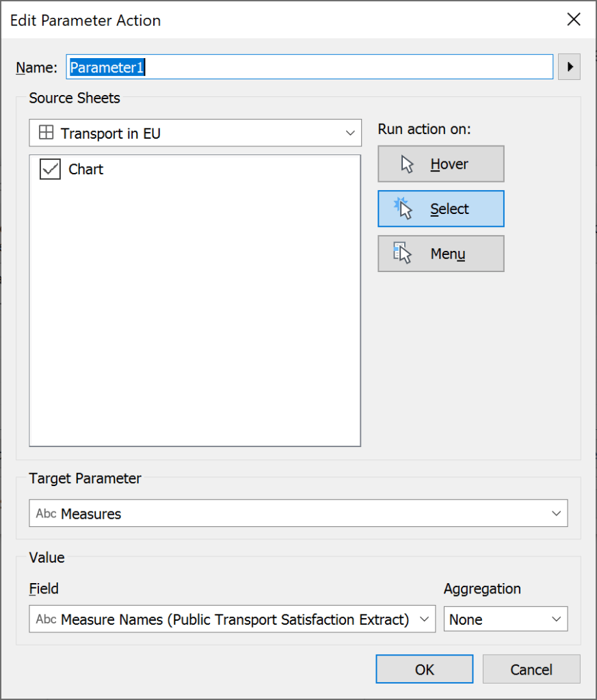The height and width of the screenshot is (700, 597).
Task: Choose Select as the run action
Action: [x=441, y=209]
